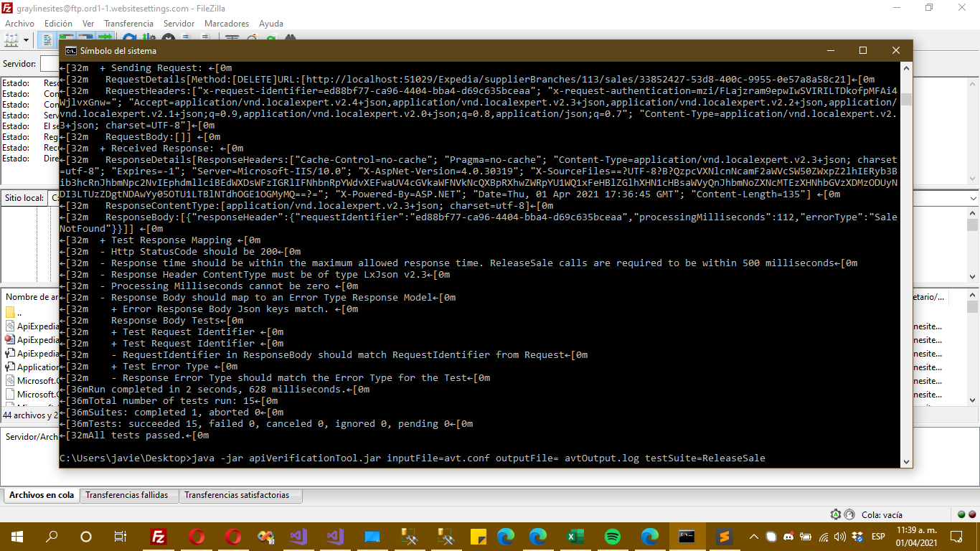Viewport: 980px width, 551px height.
Task: Open the Marcadores menu
Action: point(227,24)
